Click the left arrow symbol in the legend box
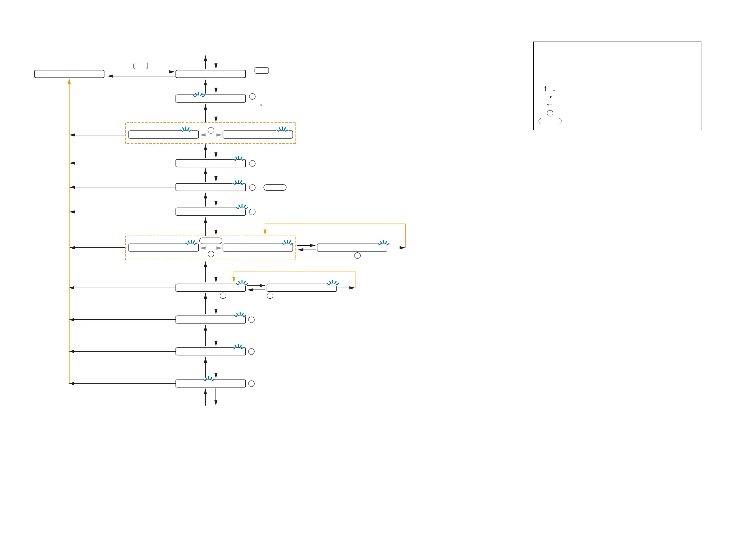The width and height of the screenshot is (756, 534). (x=549, y=105)
